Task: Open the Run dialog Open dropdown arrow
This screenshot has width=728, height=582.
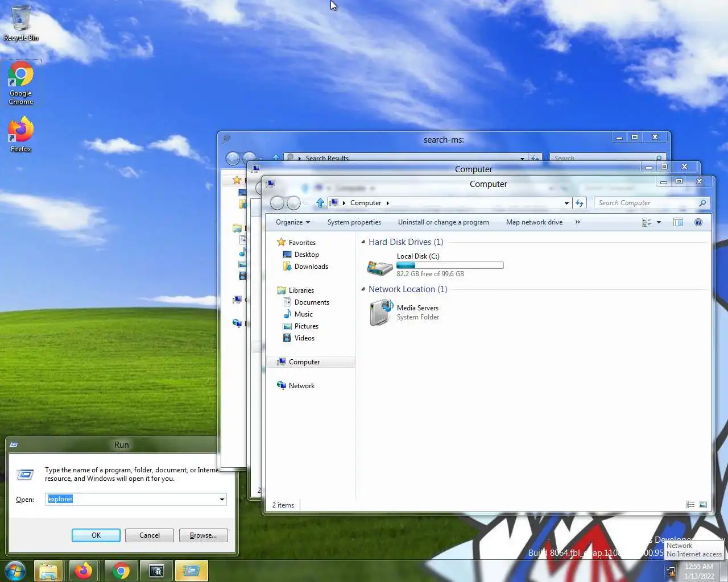Action: 222,500
